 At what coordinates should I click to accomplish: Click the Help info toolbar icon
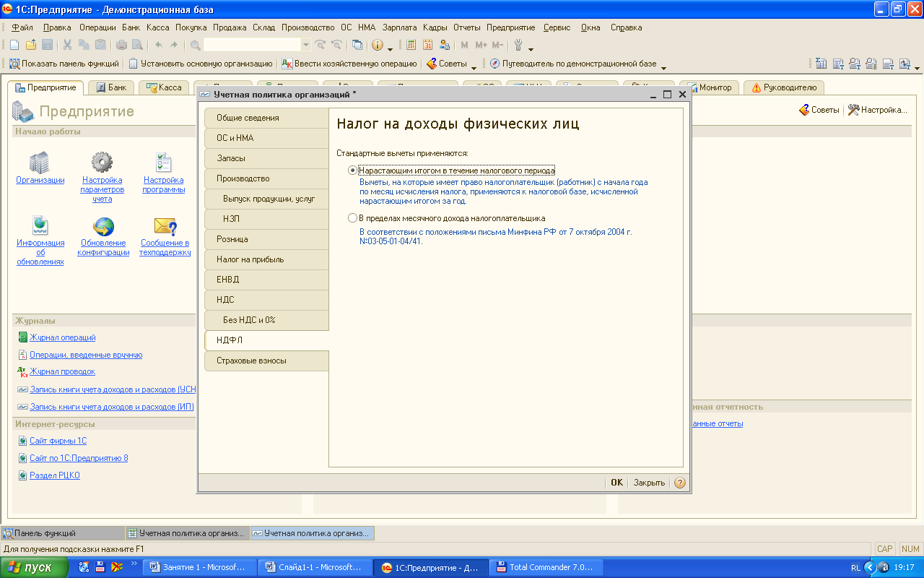[x=378, y=45]
